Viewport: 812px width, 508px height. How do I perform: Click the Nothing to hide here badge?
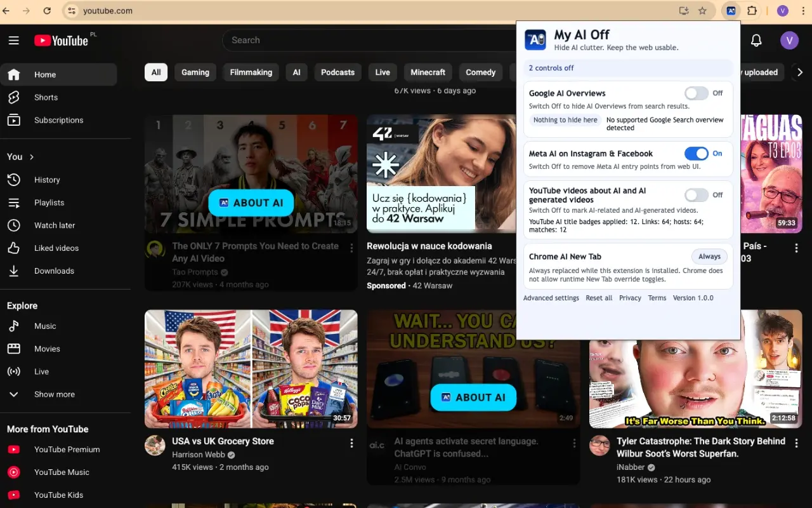565,120
